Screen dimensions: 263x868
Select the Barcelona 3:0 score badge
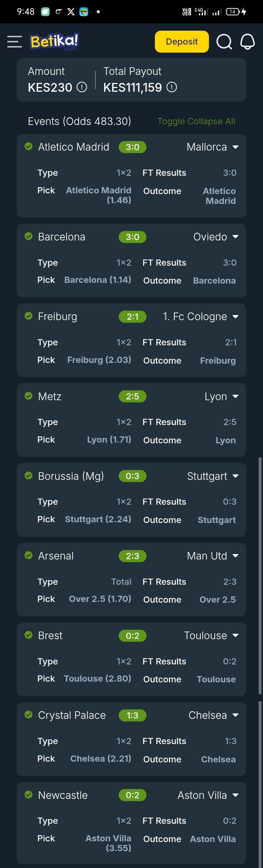(x=132, y=237)
